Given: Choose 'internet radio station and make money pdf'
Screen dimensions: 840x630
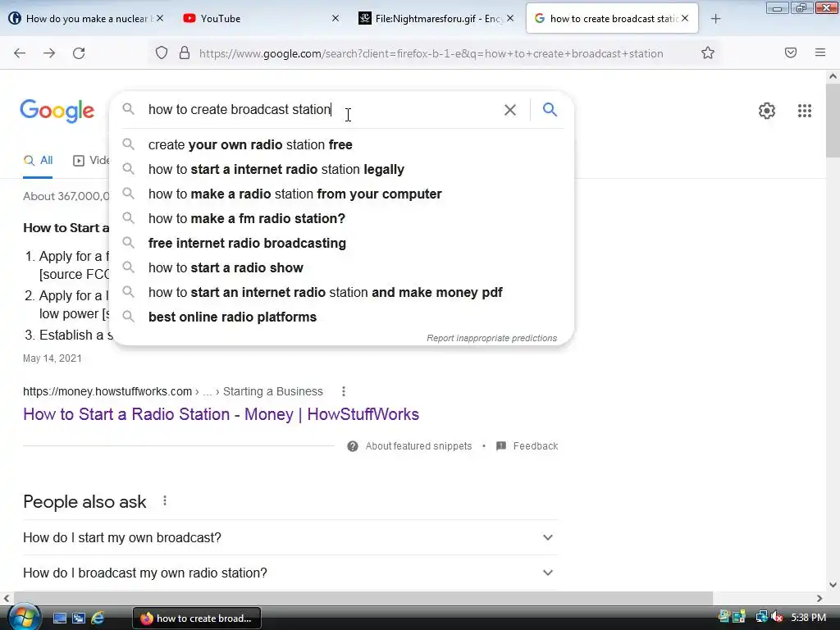Looking at the screenshot, I should coord(342,293).
